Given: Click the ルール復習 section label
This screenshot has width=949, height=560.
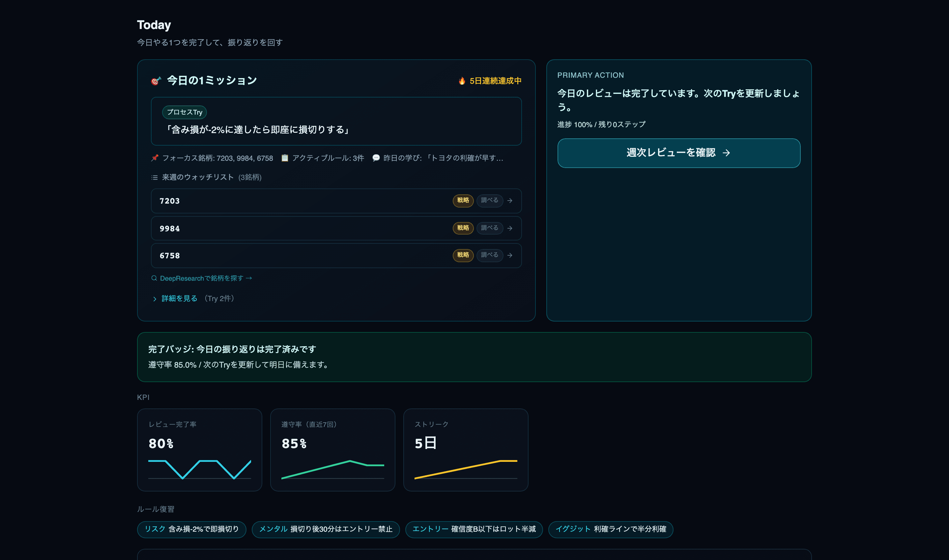Looking at the screenshot, I should point(156,509).
